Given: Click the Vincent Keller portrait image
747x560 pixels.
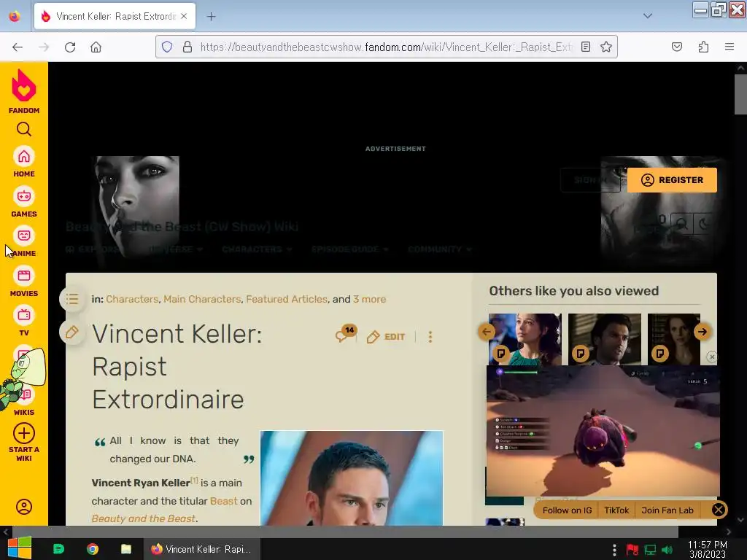Looking at the screenshot, I should (351, 478).
